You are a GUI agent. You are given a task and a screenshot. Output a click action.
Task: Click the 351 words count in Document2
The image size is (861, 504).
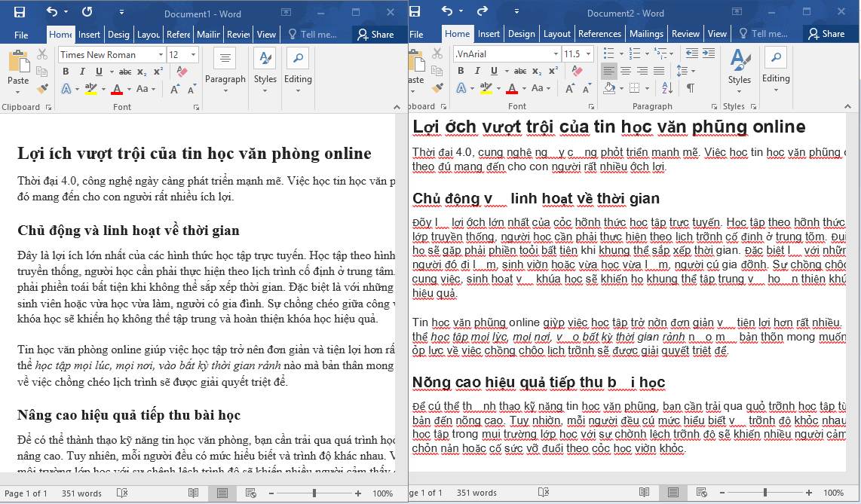coord(476,493)
